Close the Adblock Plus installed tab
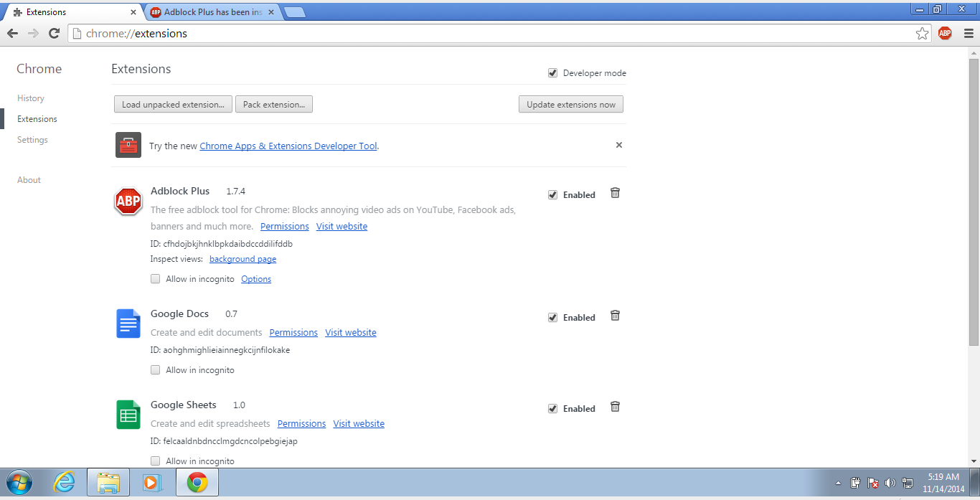This screenshot has height=500, width=980. (x=270, y=12)
